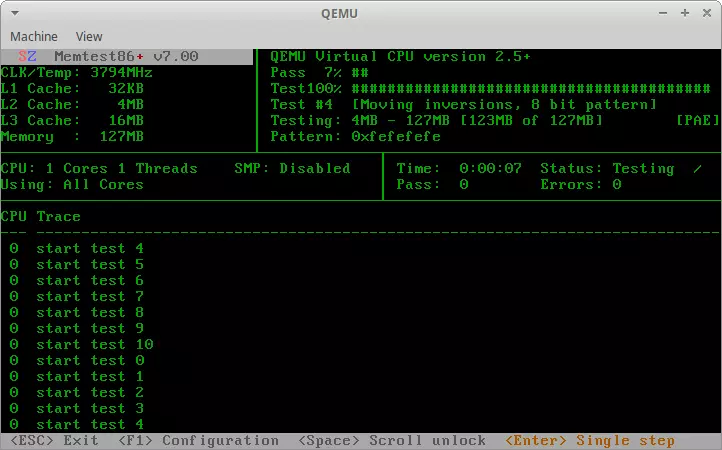Maximize the QEMU window

(685, 13)
